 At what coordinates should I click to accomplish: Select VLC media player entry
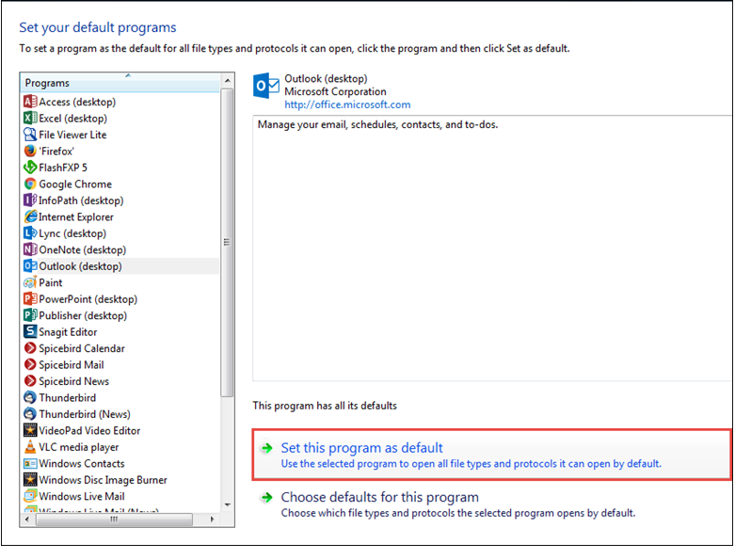point(79,447)
